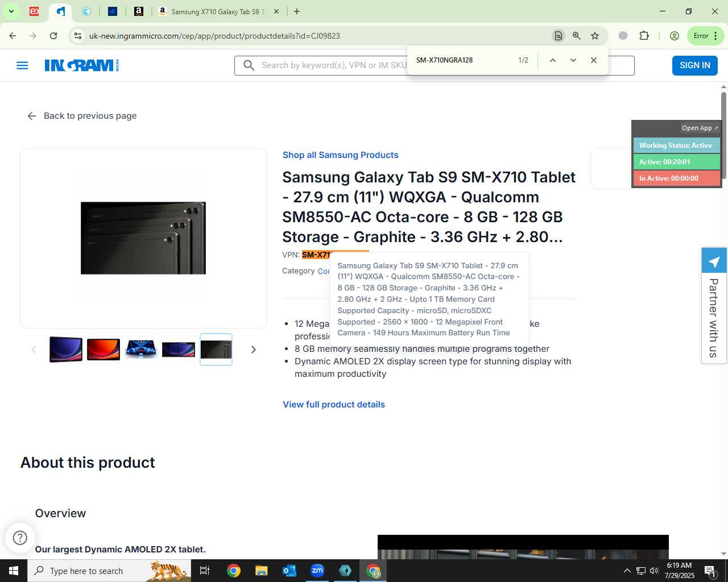
Task: Show hidden system tray icons
Action: [x=627, y=571]
